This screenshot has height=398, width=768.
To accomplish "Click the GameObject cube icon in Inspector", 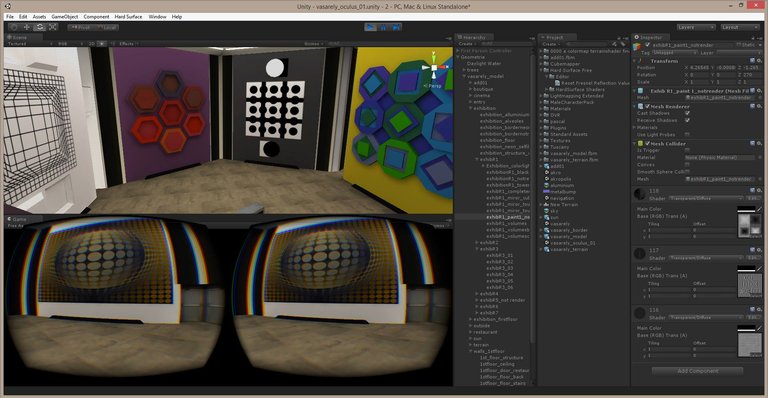I will pos(637,47).
